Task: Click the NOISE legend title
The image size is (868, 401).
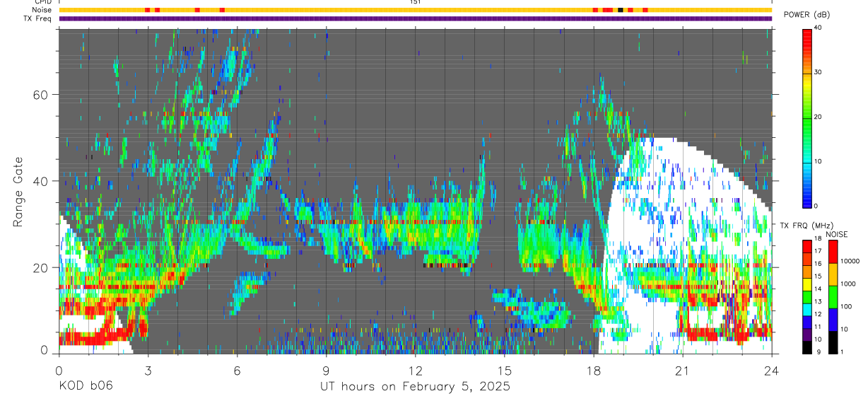Action: pyautogui.click(x=836, y=235)
